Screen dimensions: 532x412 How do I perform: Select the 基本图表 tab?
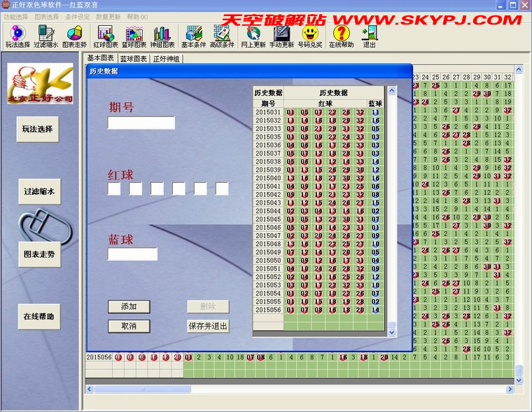click(101, 59)
